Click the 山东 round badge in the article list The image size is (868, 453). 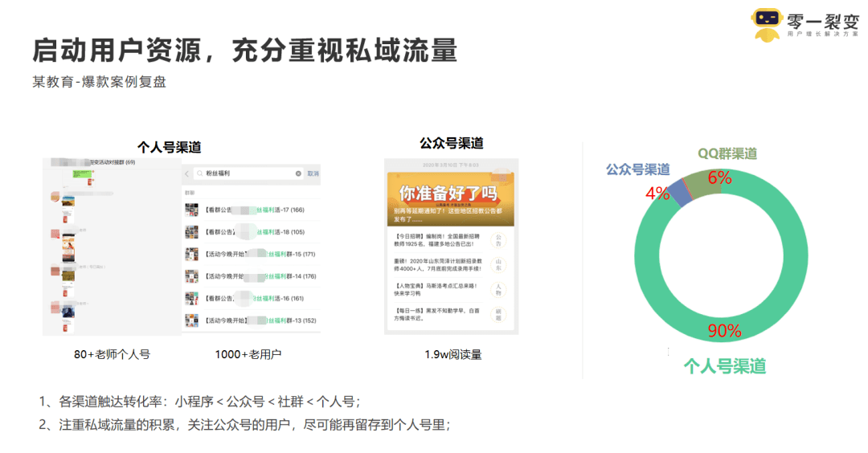498,265
